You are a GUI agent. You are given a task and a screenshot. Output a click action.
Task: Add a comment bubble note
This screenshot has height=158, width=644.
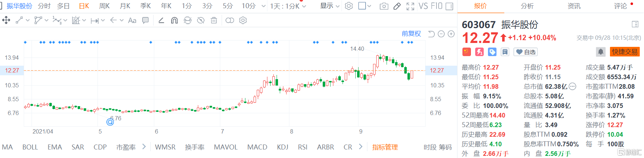tap(145, 20)
